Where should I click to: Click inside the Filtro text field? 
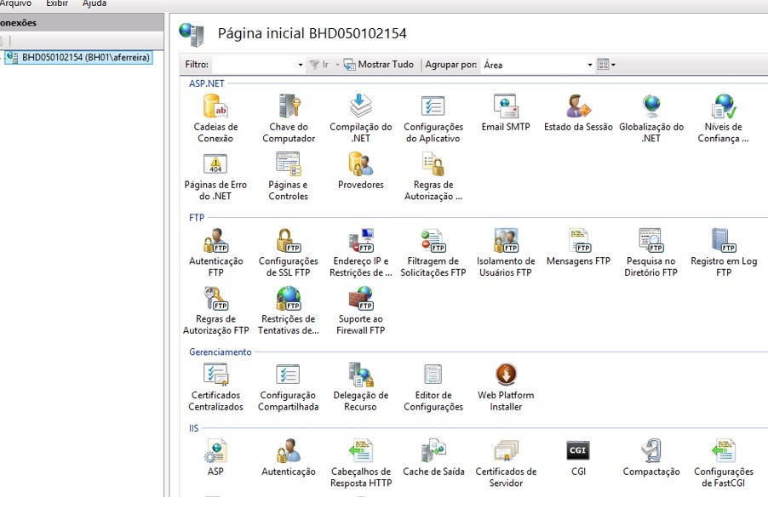(x=255, y=65)
